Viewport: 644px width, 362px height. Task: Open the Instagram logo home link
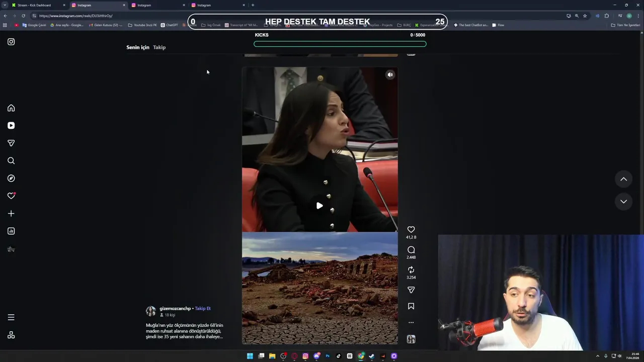pyautogui.click(x=11, y=42)
